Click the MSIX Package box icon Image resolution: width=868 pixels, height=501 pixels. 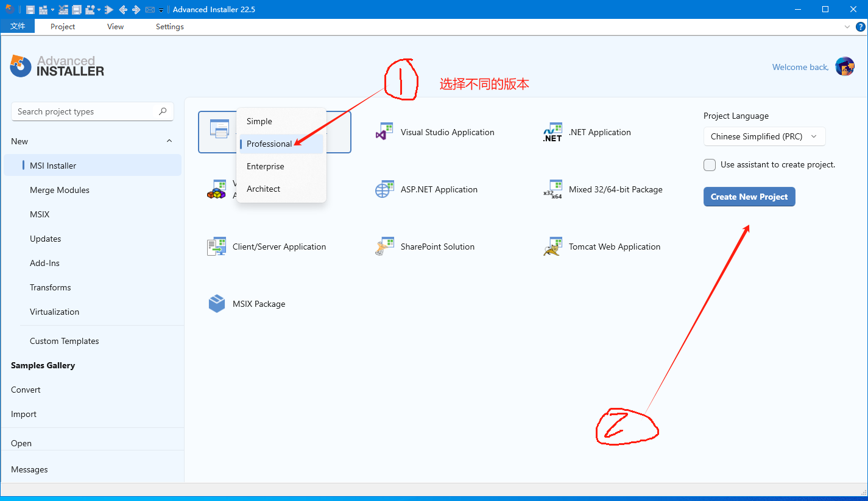tap(217, 304)
